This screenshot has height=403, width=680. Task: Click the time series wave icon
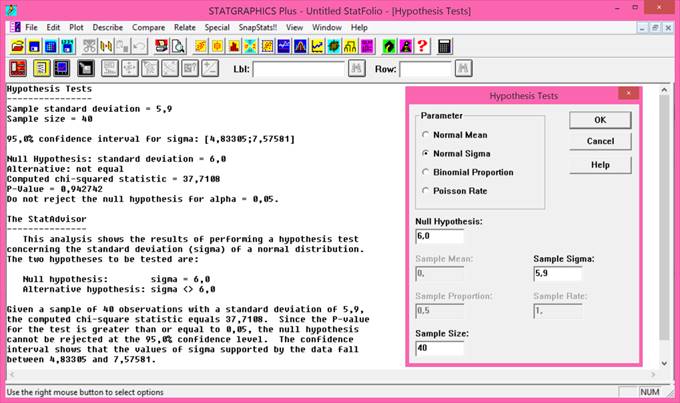[x=284, y=46]
